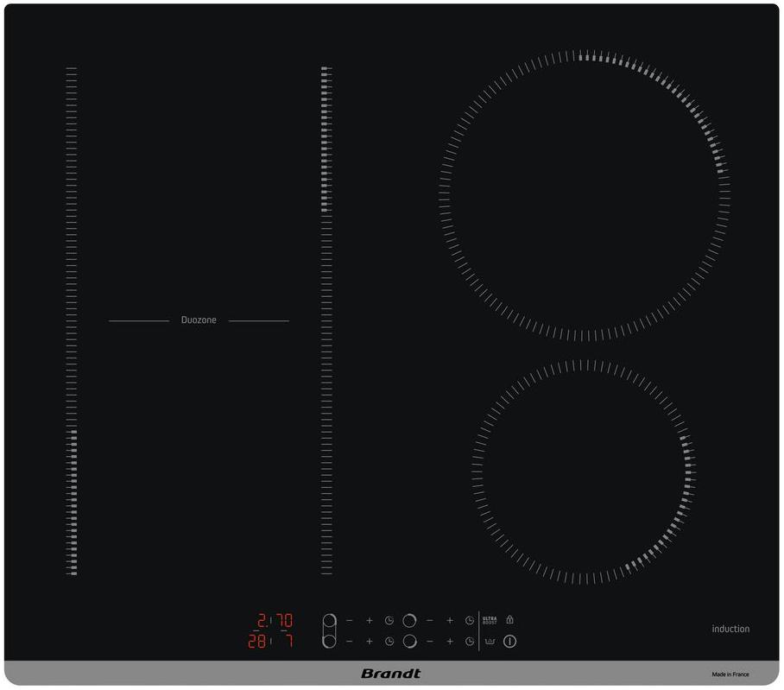Tap the bottom-right timer clock icon
Image resolution: width=784 pixels, height=690 pixels.
click(470, 642)
